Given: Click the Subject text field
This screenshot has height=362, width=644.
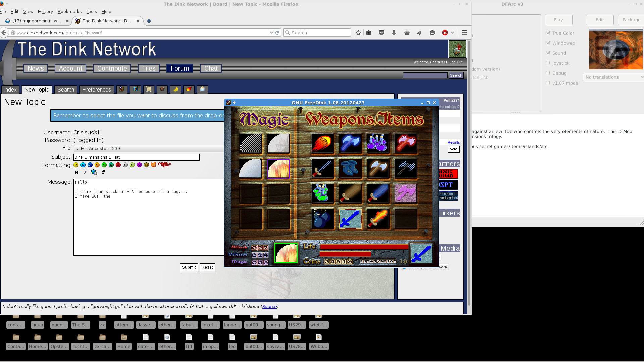Looking at the screenshot, I should tap(136, 157).
